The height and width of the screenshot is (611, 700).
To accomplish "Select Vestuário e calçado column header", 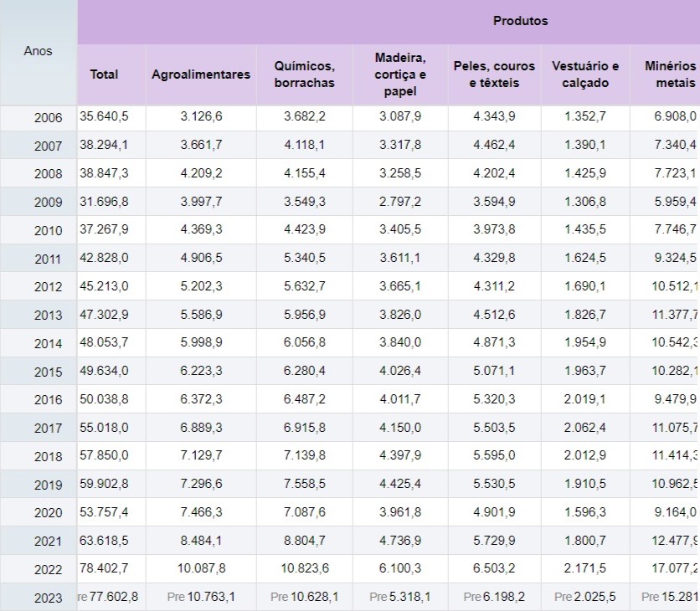I will click(x=585, y=74).
